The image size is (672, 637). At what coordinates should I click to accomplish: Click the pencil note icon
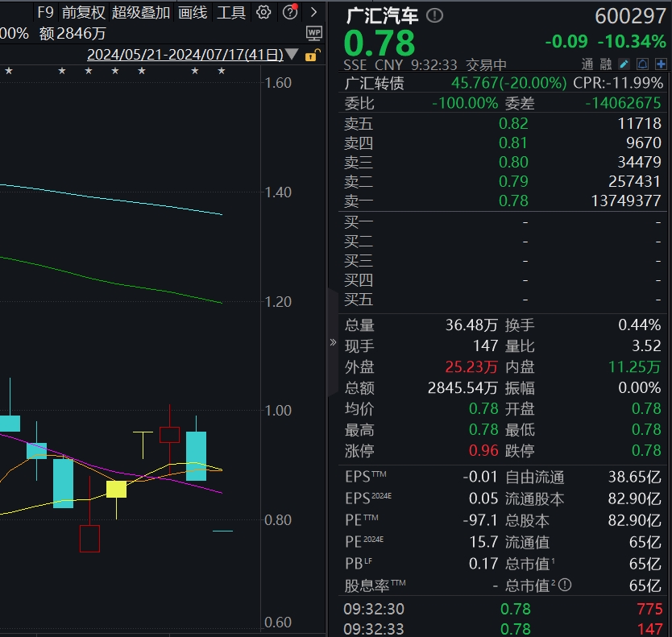pos(624,64)
